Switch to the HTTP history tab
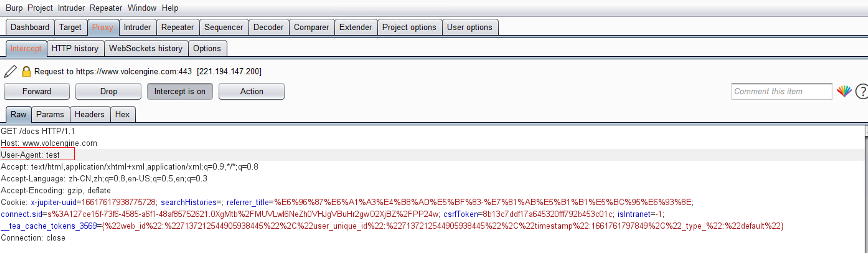 [75, 49]
